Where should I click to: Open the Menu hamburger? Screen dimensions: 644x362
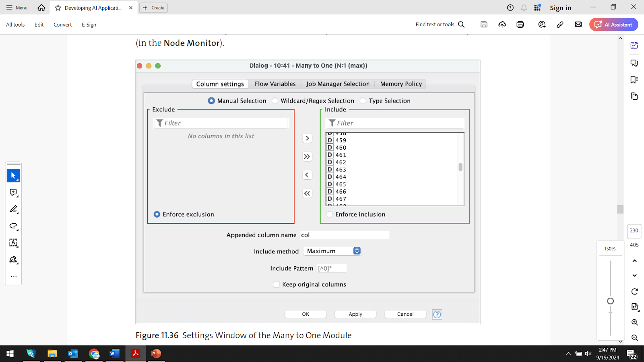point(17,8)
